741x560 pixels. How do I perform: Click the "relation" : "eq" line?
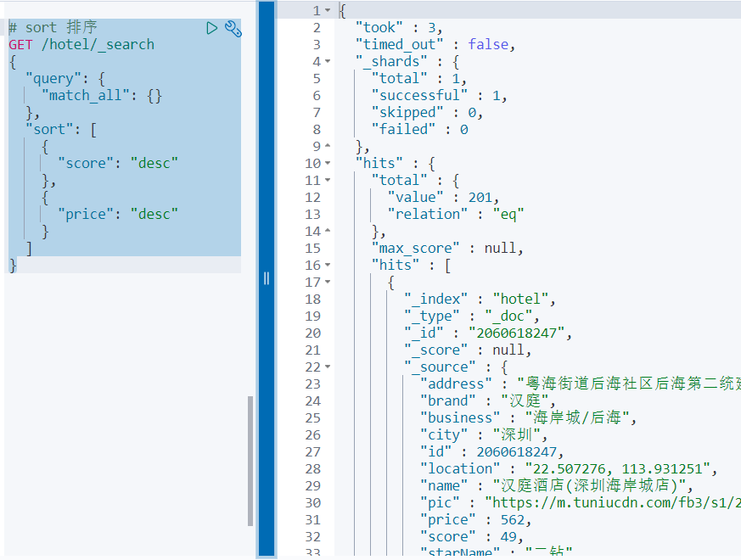pyautogui.click(x=456, y=214)
